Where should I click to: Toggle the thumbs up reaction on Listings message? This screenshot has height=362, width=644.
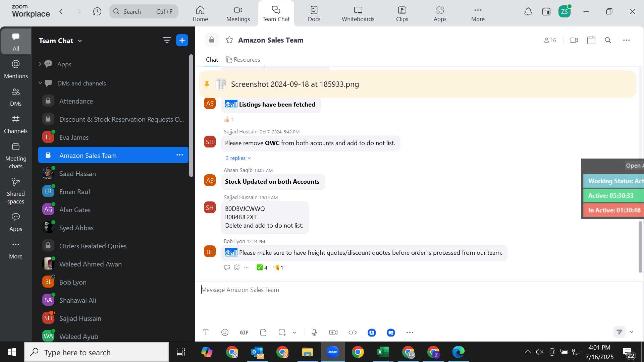coord(229,119)
